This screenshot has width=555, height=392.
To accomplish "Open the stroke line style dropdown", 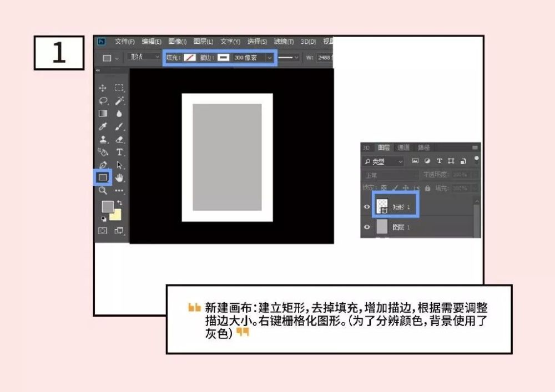I will coord(288,58).
